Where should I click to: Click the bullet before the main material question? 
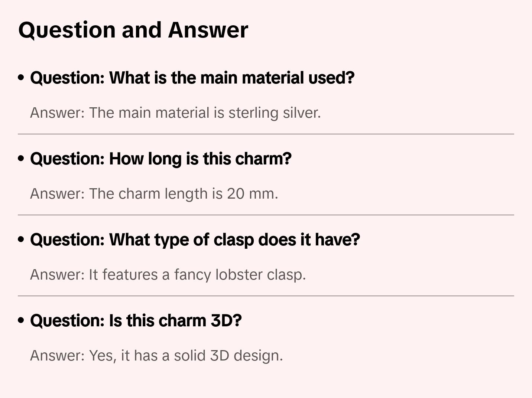[21, 78]
